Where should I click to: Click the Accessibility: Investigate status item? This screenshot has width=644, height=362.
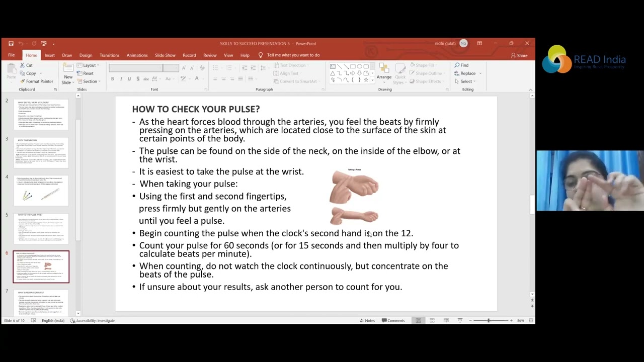click(x=93, y=320)
